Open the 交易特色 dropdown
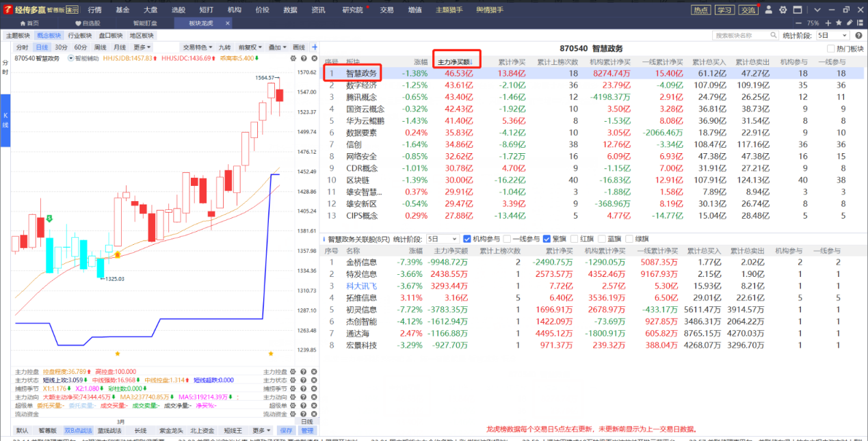 click(198, 47)
